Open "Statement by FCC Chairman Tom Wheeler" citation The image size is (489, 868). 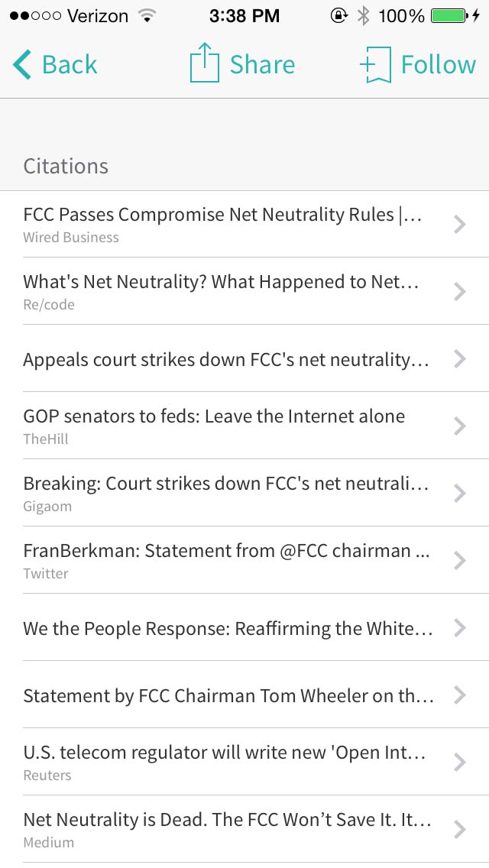point(228,695)
